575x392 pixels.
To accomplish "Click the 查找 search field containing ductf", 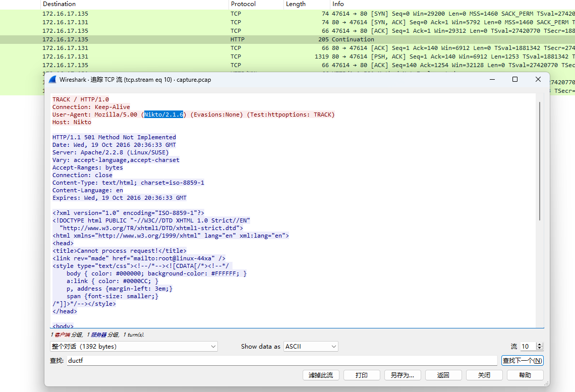I will (281, 360).
